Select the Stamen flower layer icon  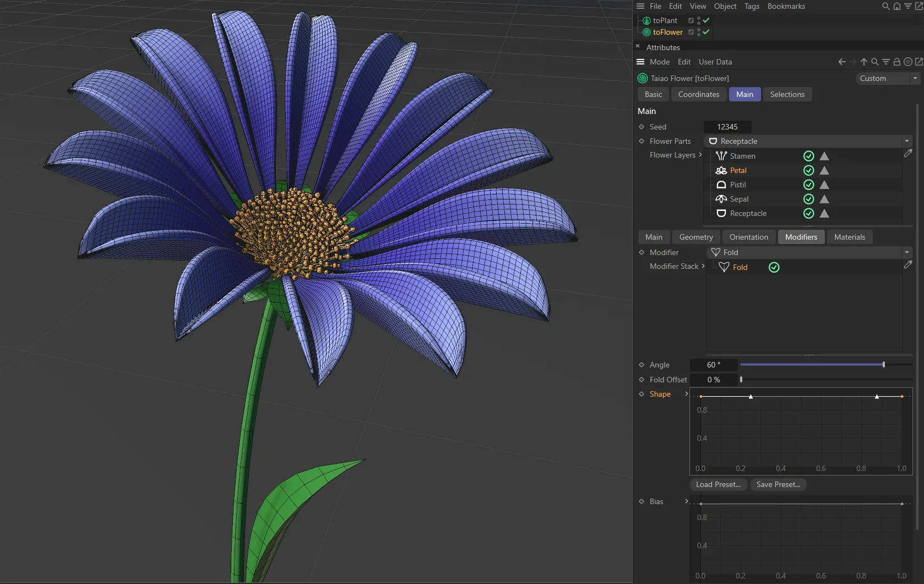tap(721, 156)
